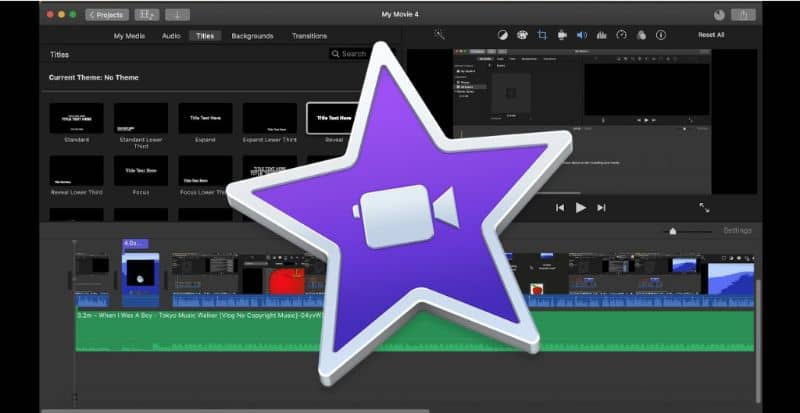Screen dimensions: 800x413
Task: Focus the Titles Search field
Action: pos(352,54)
